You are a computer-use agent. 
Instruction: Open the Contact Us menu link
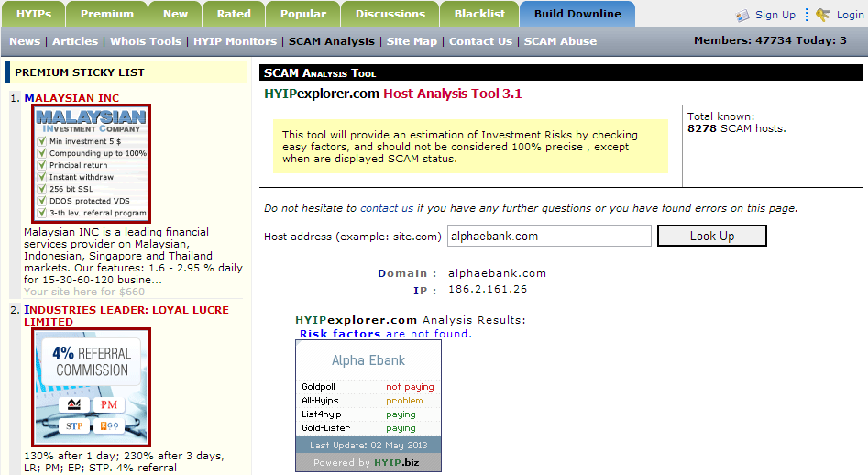click(480, 41)
